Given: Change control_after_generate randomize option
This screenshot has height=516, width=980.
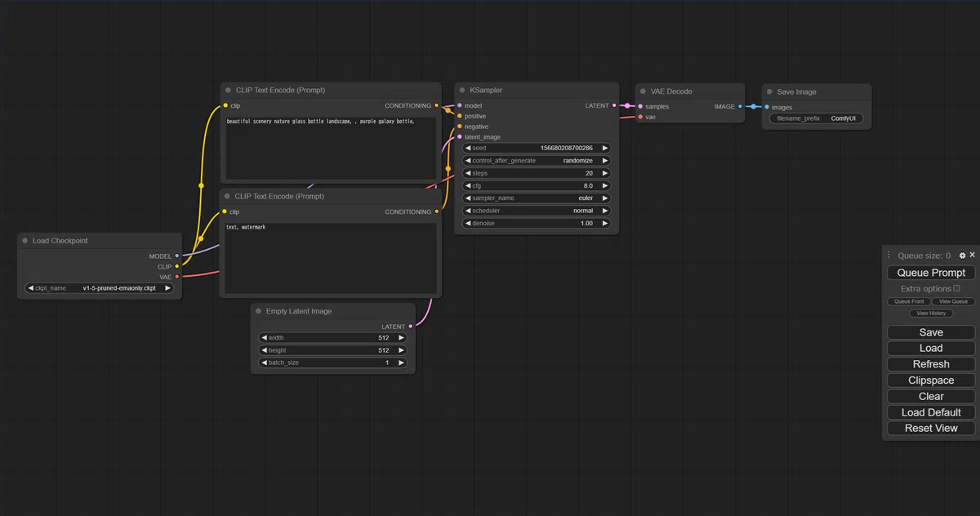Looking at the screenshot, I should point(537,161).
